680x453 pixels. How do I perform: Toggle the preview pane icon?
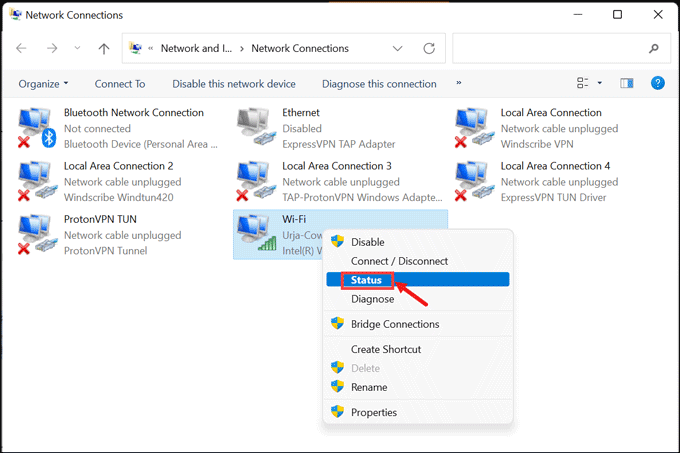pyautogui.click(x=627, y=83)
